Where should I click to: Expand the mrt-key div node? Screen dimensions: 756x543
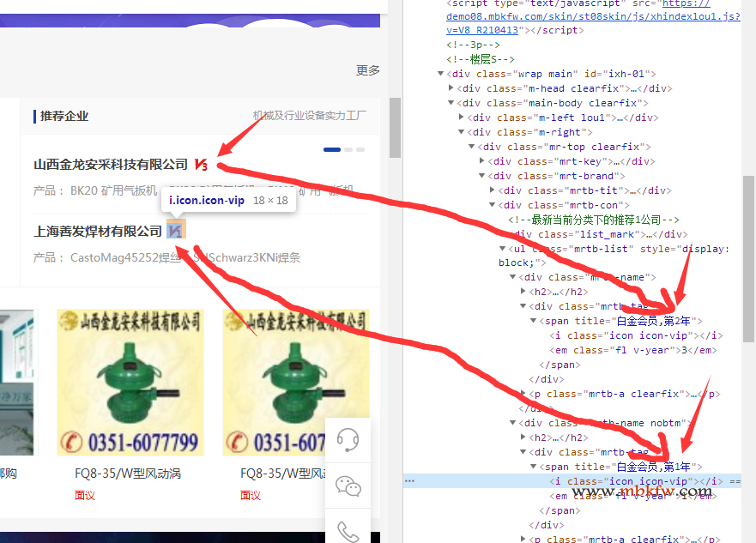click(482, 161)
